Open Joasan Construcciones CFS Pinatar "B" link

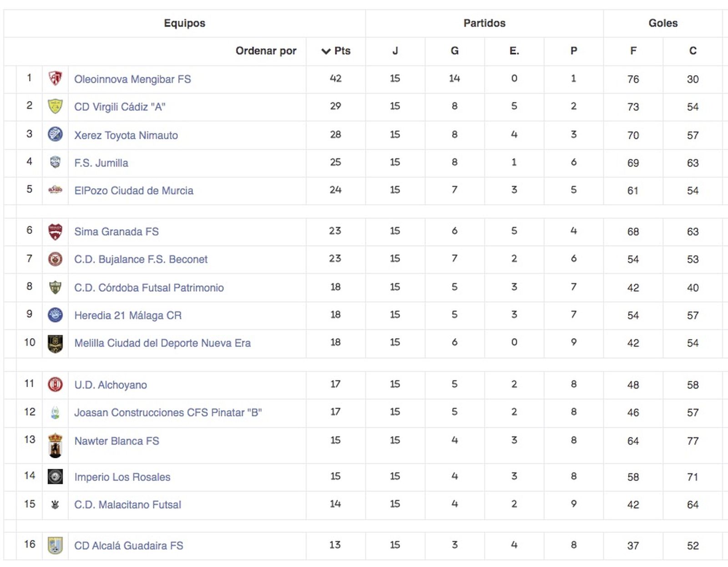168,413
